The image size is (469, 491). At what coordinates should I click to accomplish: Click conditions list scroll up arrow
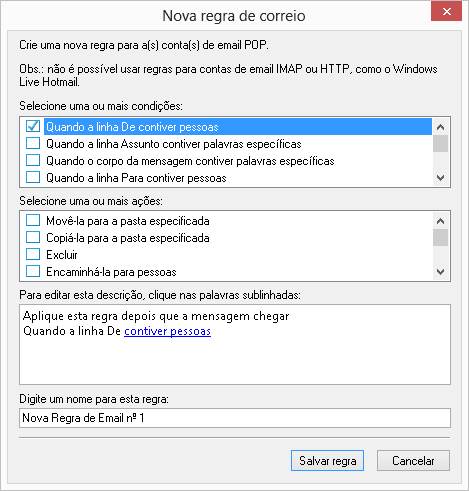click(x=440, y=127)
